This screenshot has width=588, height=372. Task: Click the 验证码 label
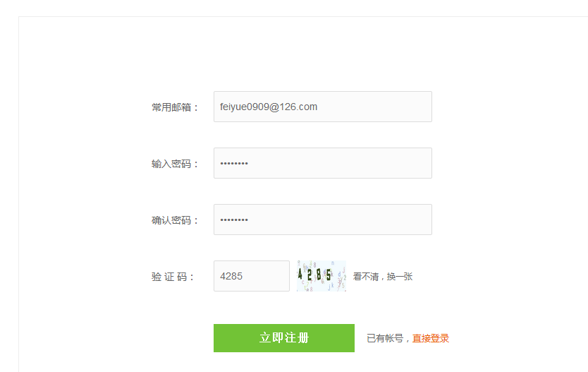(x=172, y=277)
